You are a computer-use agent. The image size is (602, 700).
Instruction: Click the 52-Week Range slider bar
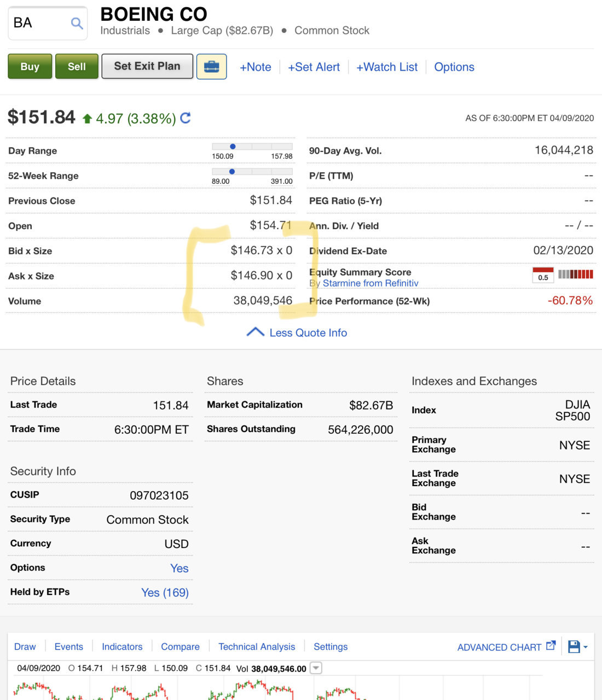tap(252, 172)
